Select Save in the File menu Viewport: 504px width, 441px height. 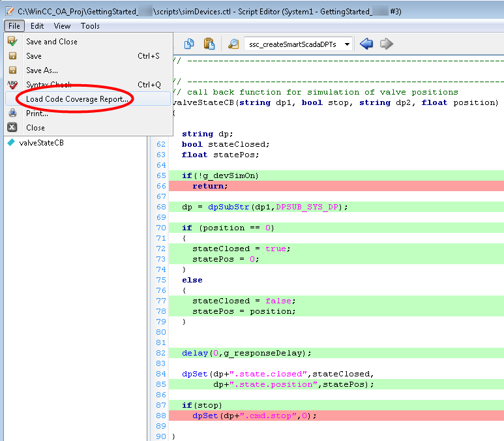[34, 56]
